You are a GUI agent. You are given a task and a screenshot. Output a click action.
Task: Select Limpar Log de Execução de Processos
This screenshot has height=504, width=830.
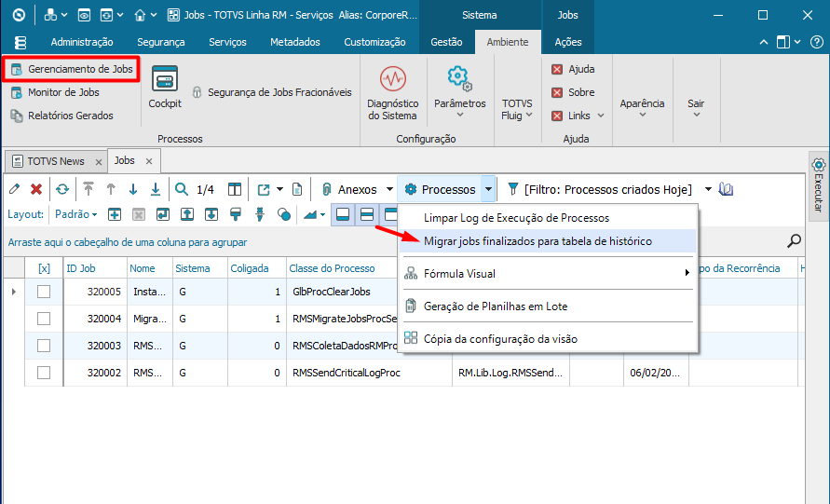(548, 218)
